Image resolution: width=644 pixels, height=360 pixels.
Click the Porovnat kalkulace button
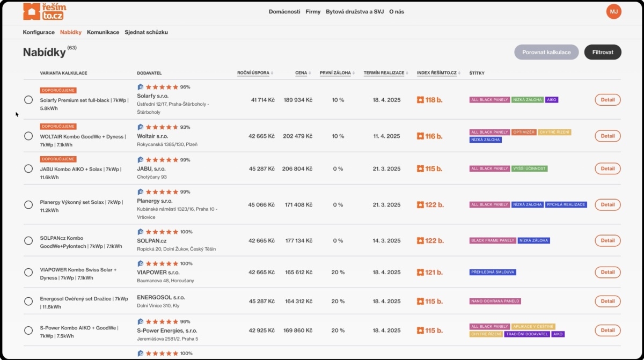pos(546,52)
